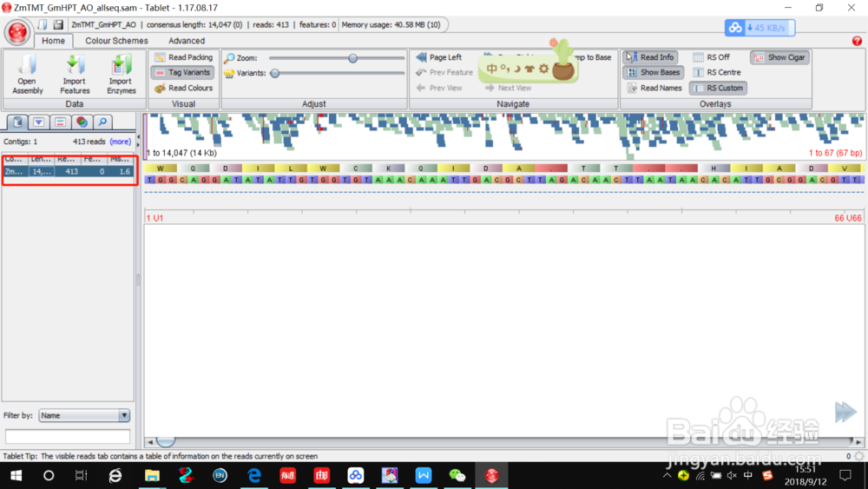The height and width of the screenshot is (489, 868).
Task: Adjust the Variants slider handle
Action: coord(274,73)
